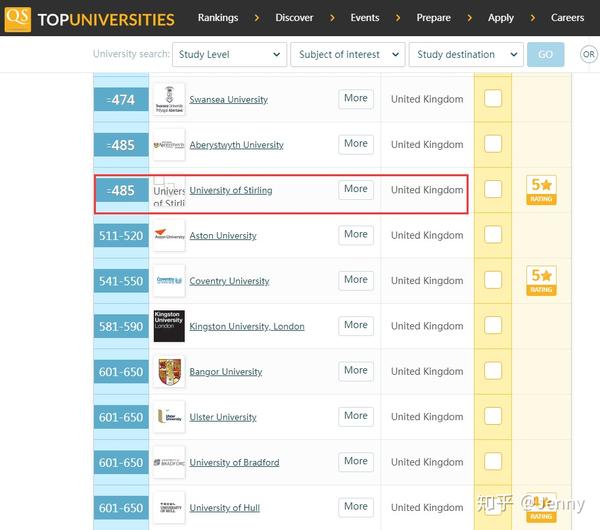The height and width of the screenshot is (530, 600).
Task: Click the QS TopUniversities logo
Action: coord(90,19)
